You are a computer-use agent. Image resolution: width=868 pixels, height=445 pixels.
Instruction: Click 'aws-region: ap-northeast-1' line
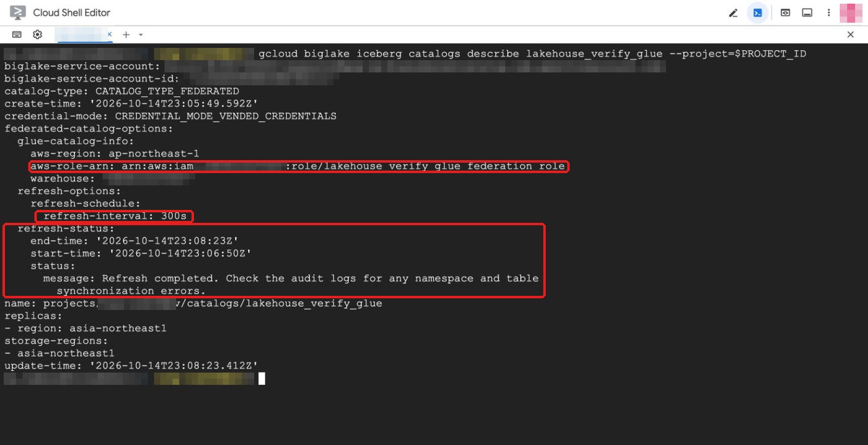115,153
